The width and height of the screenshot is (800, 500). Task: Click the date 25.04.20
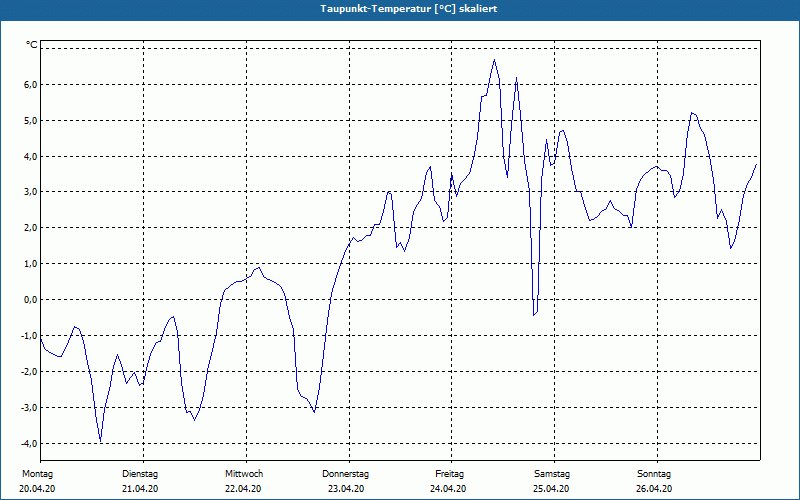click(551, 489)
